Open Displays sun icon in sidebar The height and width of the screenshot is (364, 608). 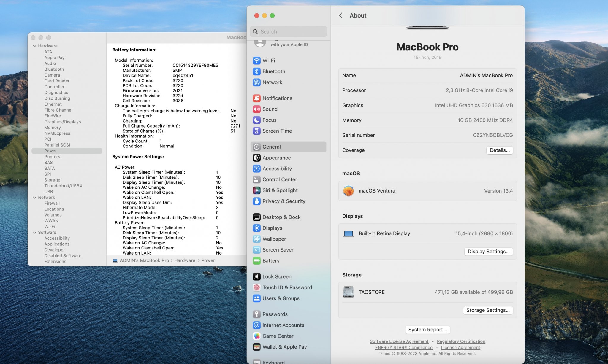tap(256, 228)
